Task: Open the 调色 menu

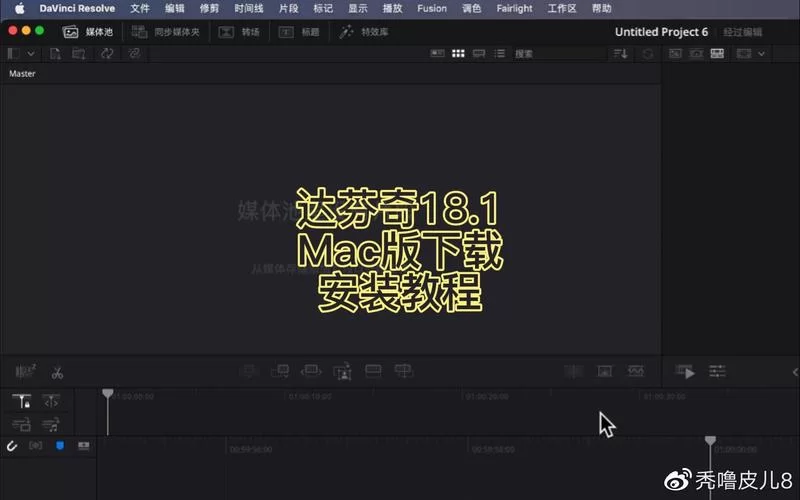Action: pyautogui.click(x=471, y=8)
